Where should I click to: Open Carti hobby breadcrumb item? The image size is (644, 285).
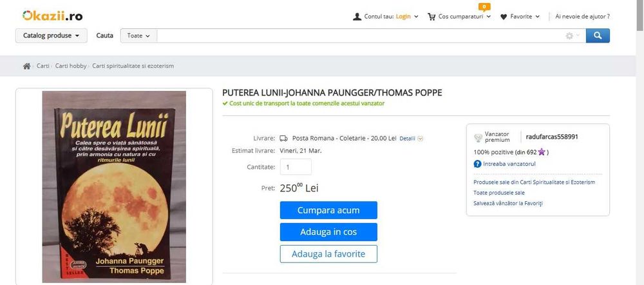[71, 66]
